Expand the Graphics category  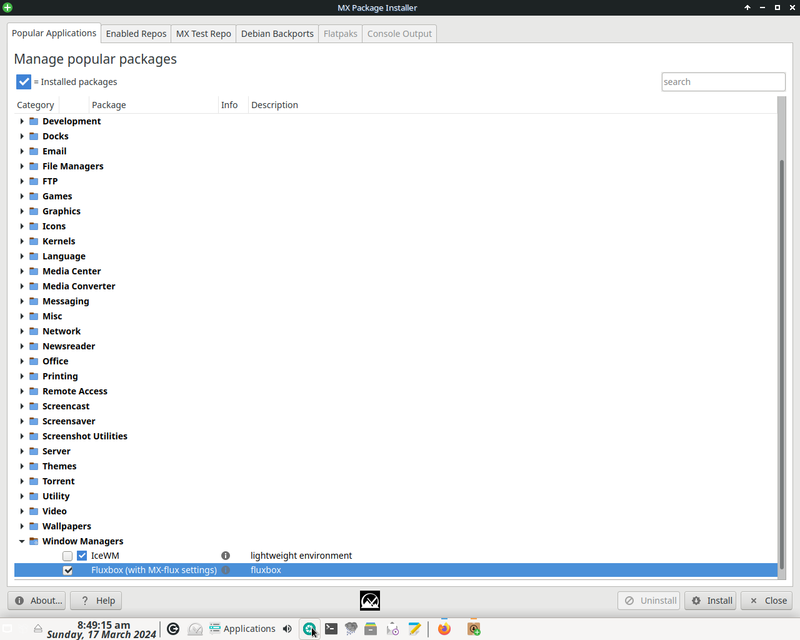[x=21, y=211]
